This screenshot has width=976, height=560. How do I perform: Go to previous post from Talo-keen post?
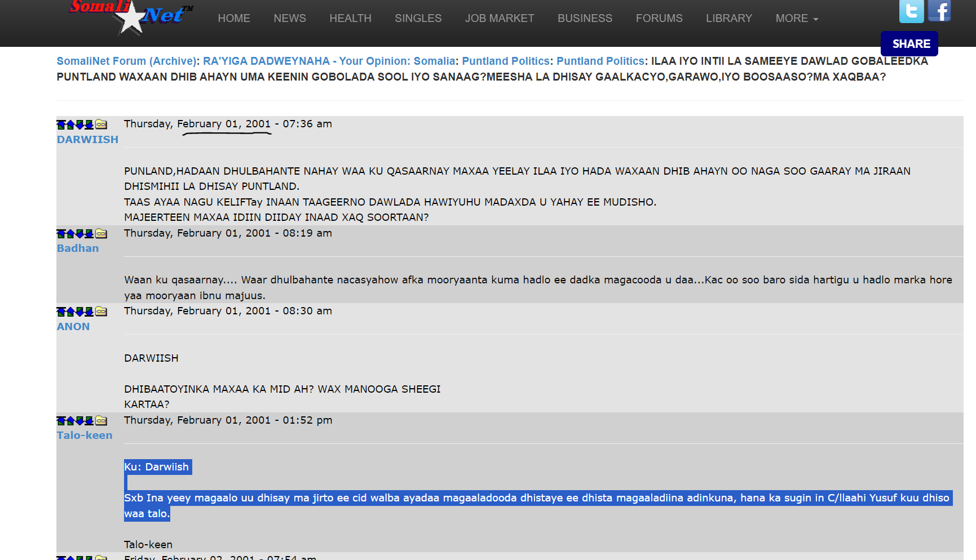coord(70,421)
